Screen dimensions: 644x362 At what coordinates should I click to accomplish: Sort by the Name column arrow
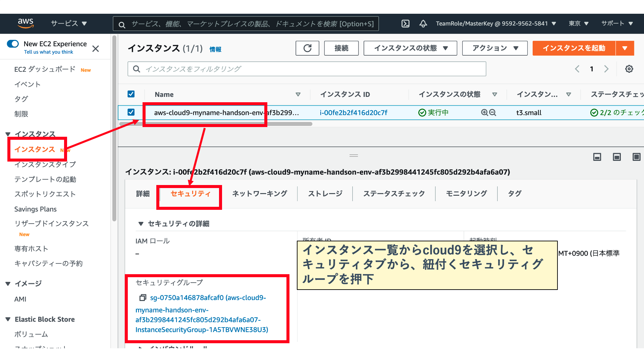(298, 95)
